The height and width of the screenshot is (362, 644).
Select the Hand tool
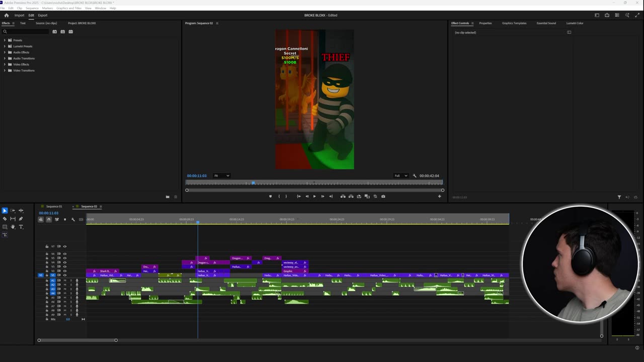click(13, 227)
